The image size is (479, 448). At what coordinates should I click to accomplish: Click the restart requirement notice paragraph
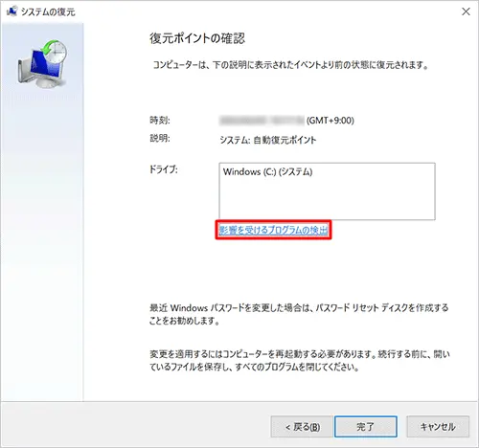(300, 360)
